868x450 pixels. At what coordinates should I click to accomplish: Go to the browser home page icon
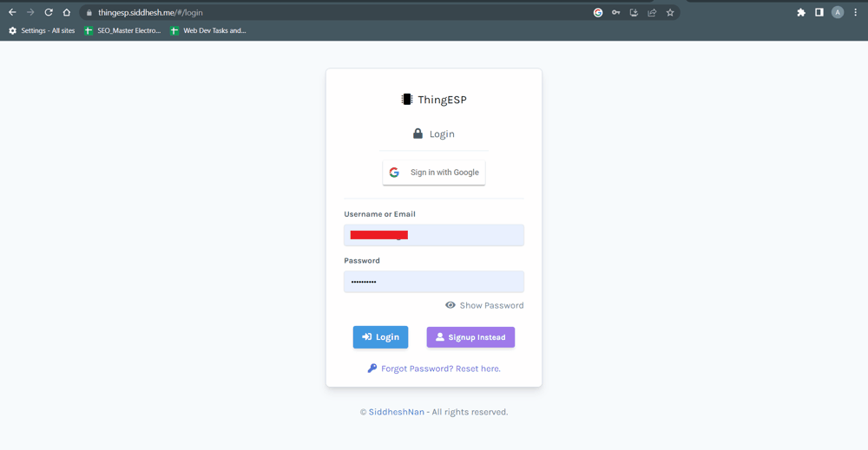click(x=67, y=12)
